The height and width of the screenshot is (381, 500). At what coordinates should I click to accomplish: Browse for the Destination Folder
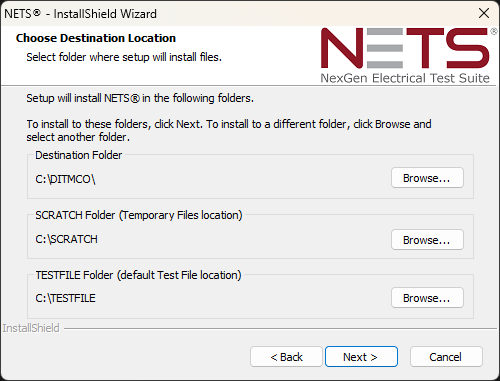point(427,178)
